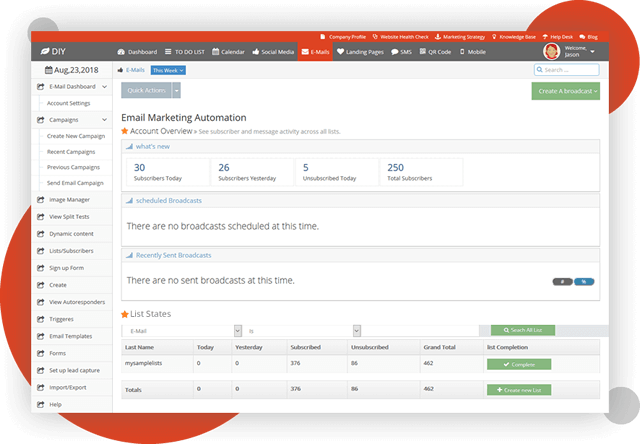Image resolution: width=640 pixels, height=444 pixels.
Task: Click the DIY leaf logo icon
Action: coord(44,51)
